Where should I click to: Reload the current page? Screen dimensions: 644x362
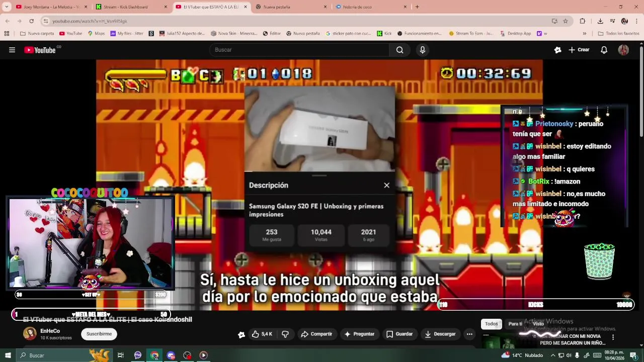(x=31, y=21)
